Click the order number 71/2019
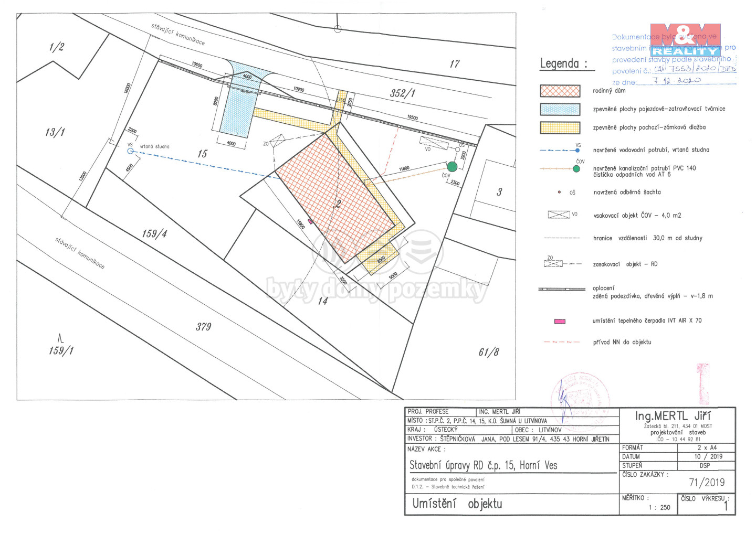This screenshot has width=756, height=534. pos(707,483)
